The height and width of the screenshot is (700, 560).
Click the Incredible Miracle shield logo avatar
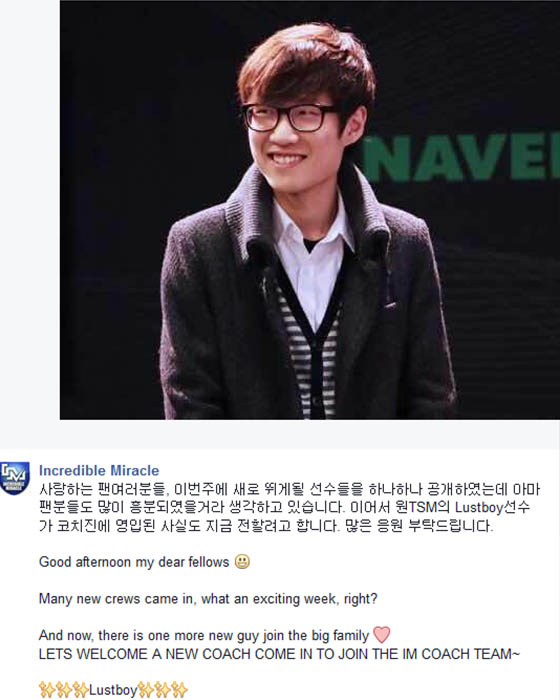point(15,478)
